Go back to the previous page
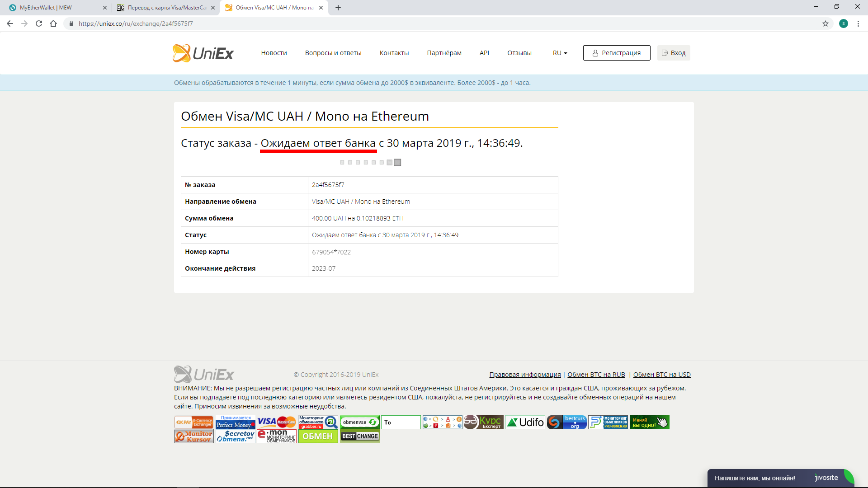This screenshot has height=488, width=868. tap(10, 23)
